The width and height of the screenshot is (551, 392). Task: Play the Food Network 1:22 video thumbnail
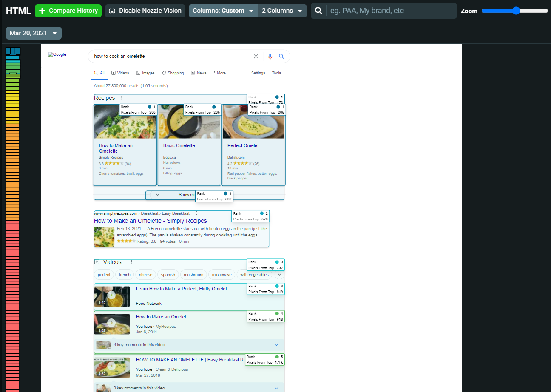point(112,297)
